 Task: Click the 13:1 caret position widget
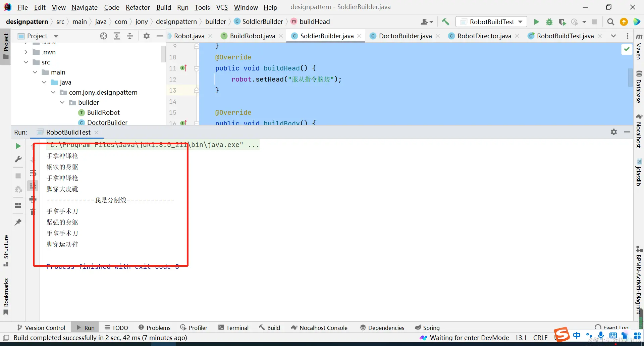click(521, 338)
